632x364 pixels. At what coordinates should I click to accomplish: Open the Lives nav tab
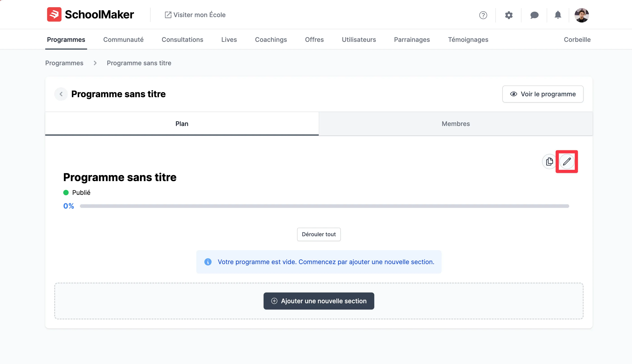click(229, 40)
